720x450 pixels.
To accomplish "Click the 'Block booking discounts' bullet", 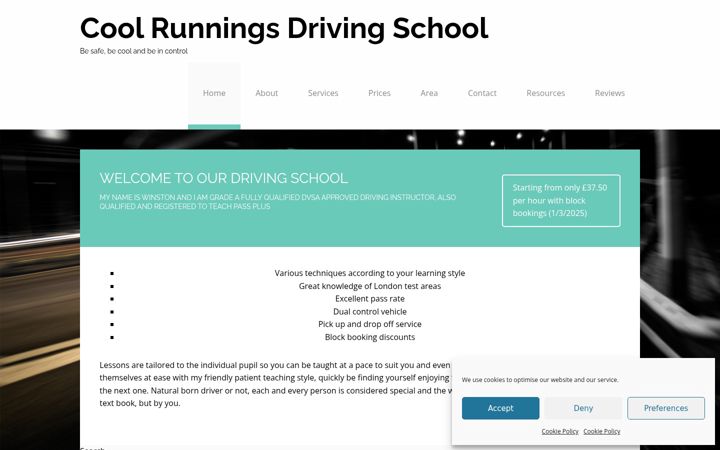I will click(x=370, y=337).
